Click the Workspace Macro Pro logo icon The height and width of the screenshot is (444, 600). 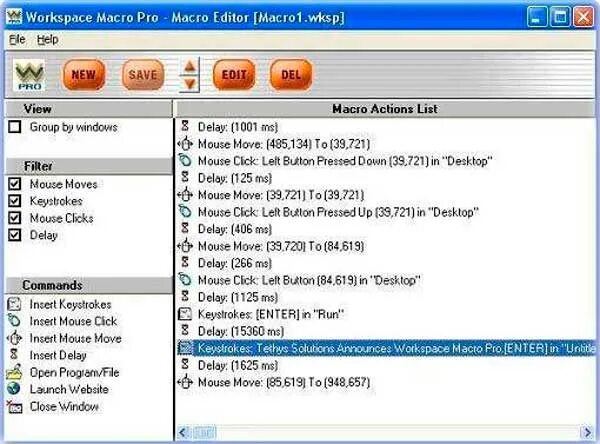click(29, 75)
